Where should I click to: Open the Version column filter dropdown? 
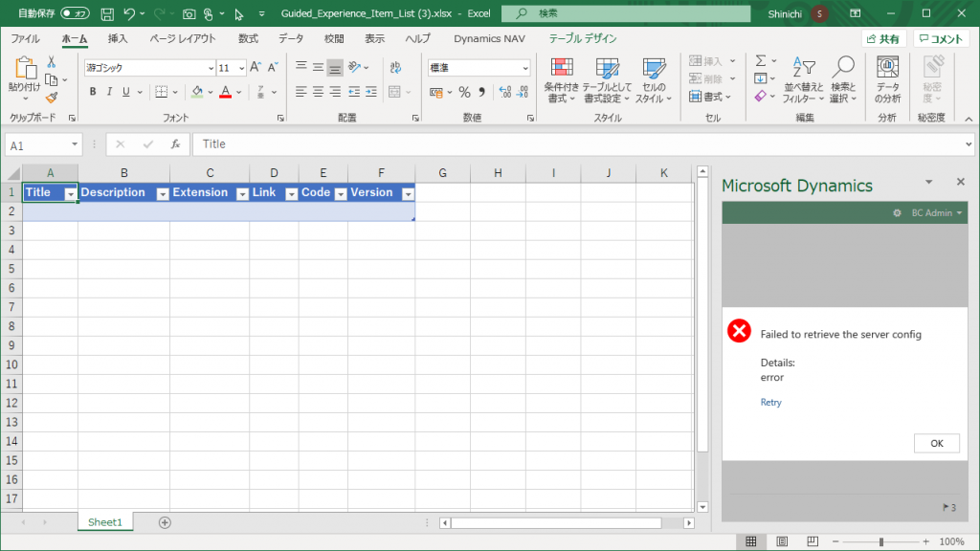tap(408, 194)
